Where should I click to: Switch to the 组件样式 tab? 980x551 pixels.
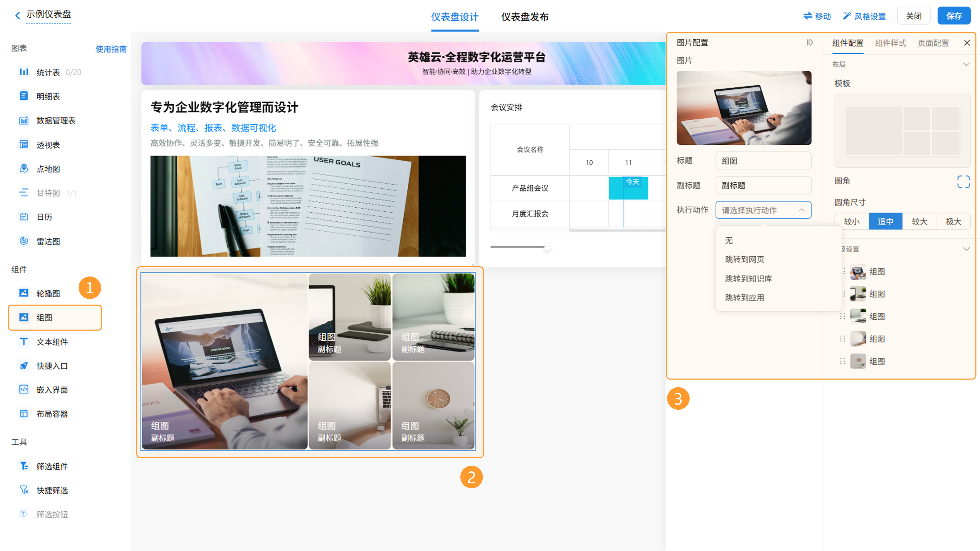click(x=890, y=43)
